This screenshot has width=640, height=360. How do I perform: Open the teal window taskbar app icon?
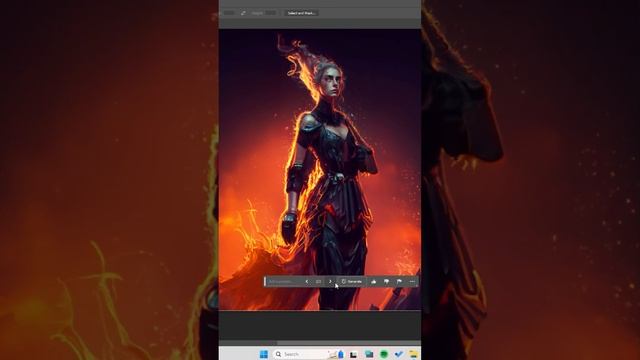point(369,354)
